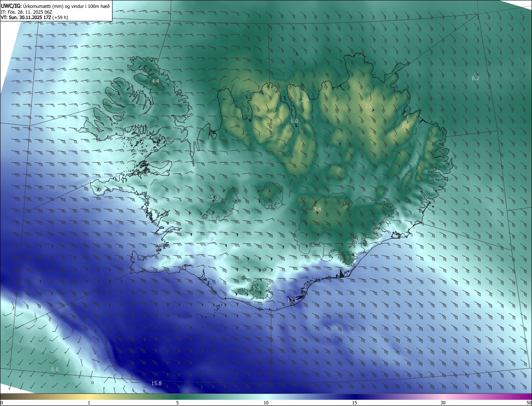This screenshot has width=532, height=406.
Task: Click the 3.4 value label on the central highlands
Action: click(317, 210)
